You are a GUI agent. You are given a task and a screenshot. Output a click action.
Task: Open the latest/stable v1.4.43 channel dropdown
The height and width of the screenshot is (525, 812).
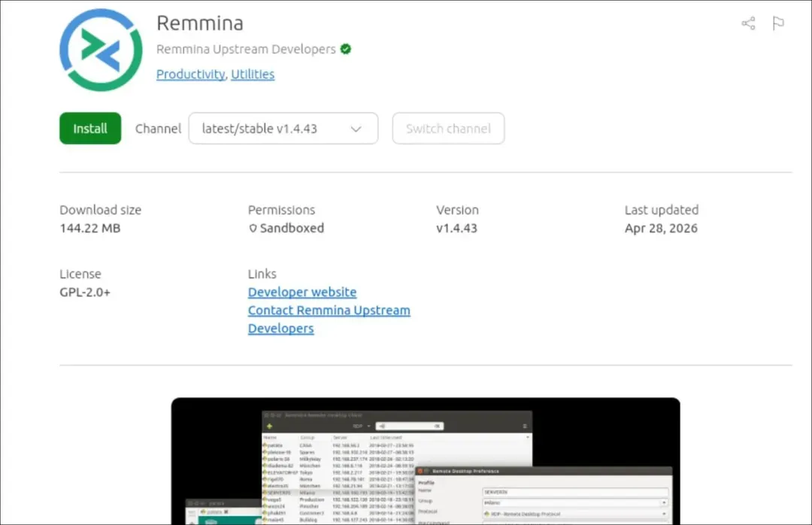[x=283, y=128]
